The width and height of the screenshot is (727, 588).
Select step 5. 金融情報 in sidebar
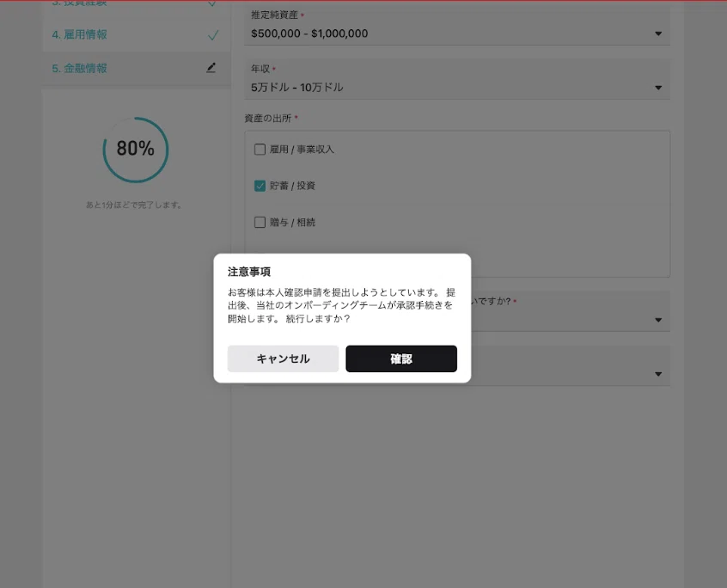(x=80, y=68)
